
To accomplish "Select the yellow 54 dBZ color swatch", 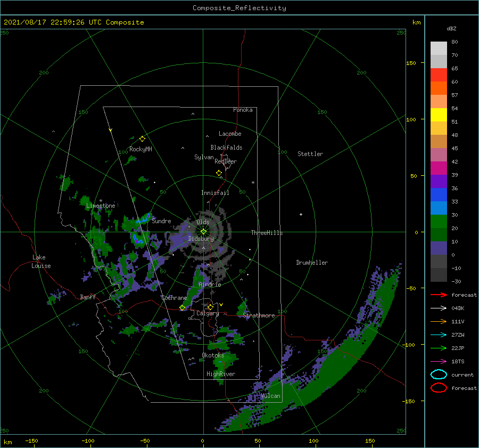I will [x=439, y=115].
